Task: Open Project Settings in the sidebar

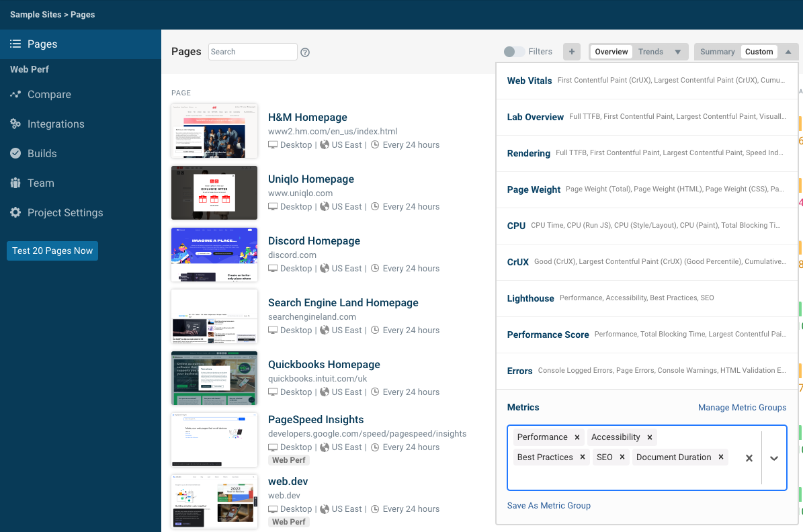Action: tap(81, 212)
